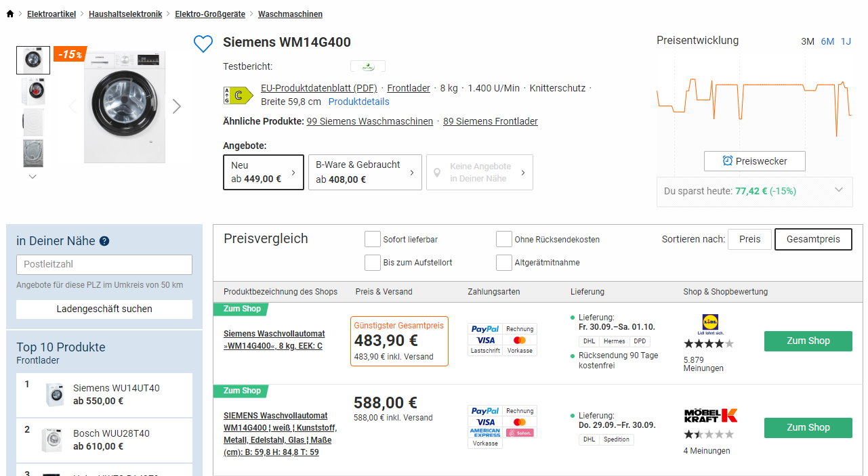This screenshot has height=476, width=868.
Task: Open 'Produktdetails' link
Action: pyautogui.click(x=358, y=102)
